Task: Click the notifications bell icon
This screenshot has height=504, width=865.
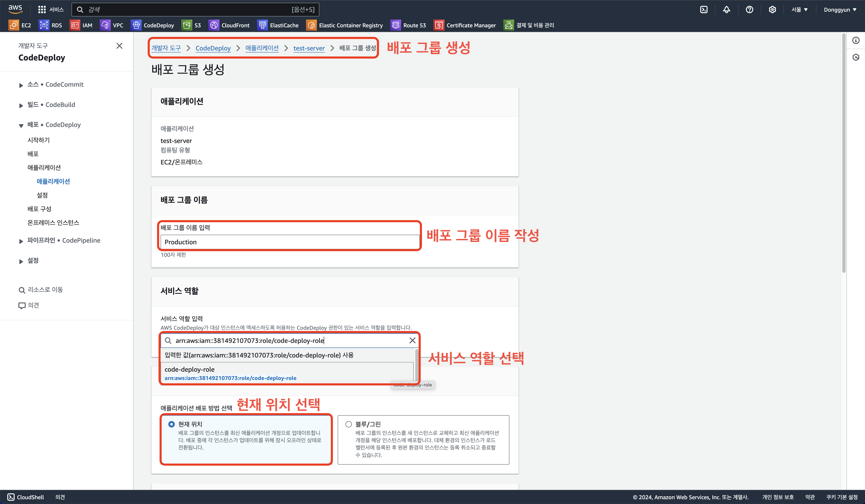Action: click(726, 10)
